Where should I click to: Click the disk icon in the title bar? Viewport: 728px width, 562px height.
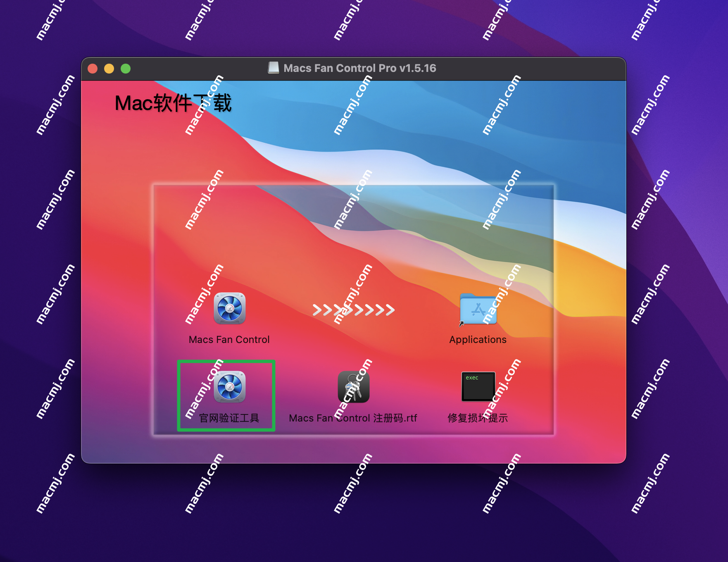coord(273,68)
